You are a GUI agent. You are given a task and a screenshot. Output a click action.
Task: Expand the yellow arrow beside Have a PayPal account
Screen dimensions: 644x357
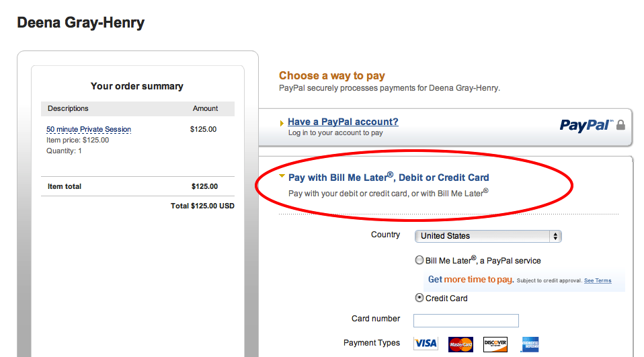click(x=282, y=124)
